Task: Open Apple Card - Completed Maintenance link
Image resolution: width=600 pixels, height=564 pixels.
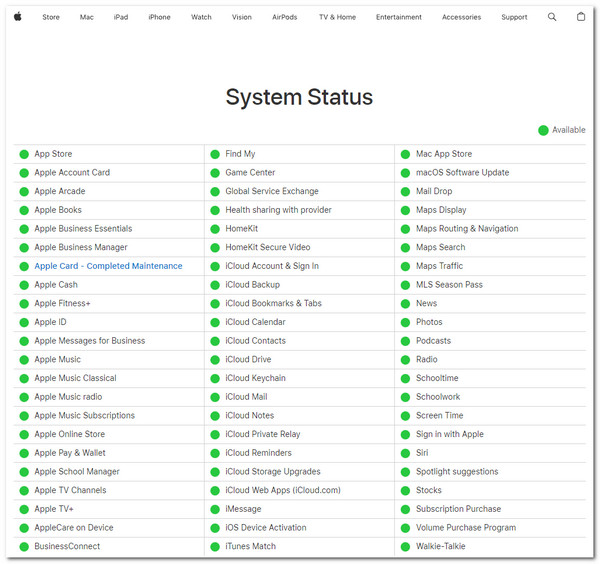Action: coord(108,266)
